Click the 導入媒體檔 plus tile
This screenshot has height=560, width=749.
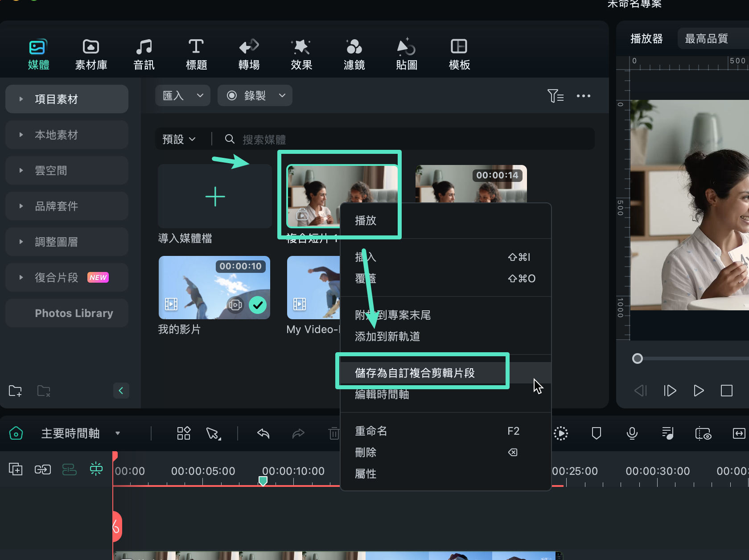pyautogui.click(x=215, y=196)
